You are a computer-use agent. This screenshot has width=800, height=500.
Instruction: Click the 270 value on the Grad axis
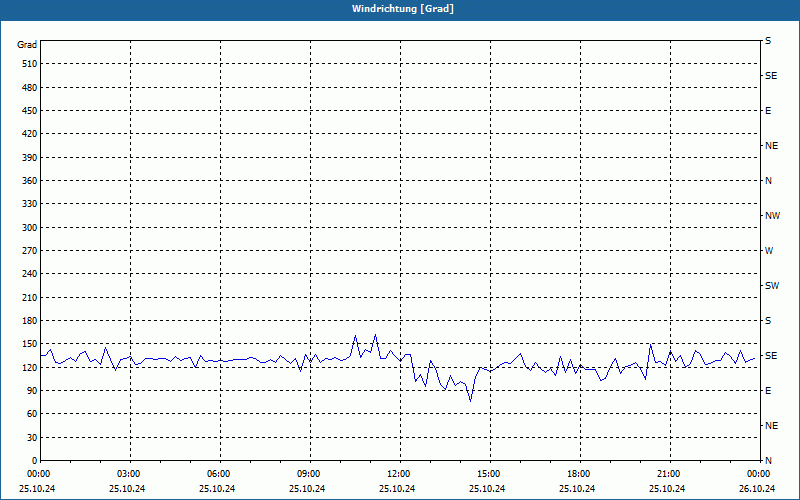[x=30, y=251]
